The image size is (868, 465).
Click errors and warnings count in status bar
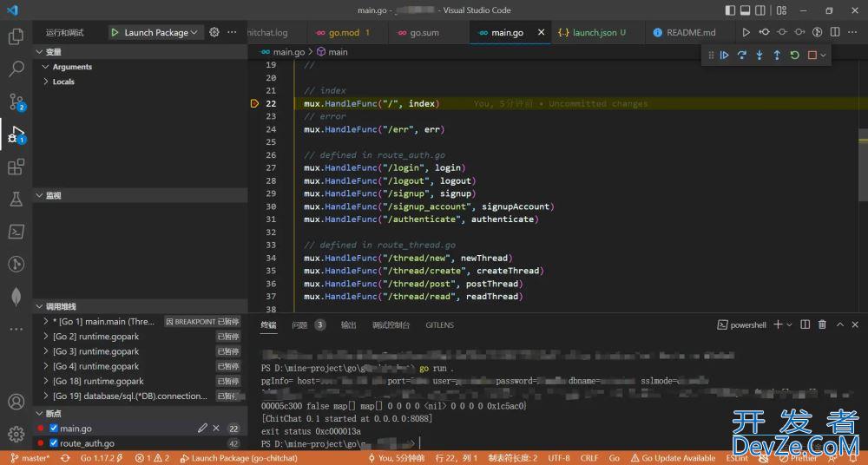point(152,458)
